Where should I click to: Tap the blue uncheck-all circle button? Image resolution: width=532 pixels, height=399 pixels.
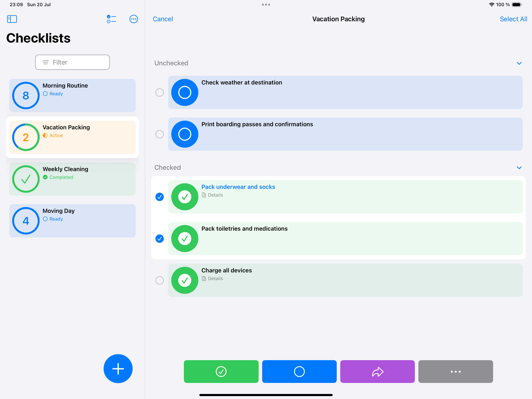[x=299, y=371]
